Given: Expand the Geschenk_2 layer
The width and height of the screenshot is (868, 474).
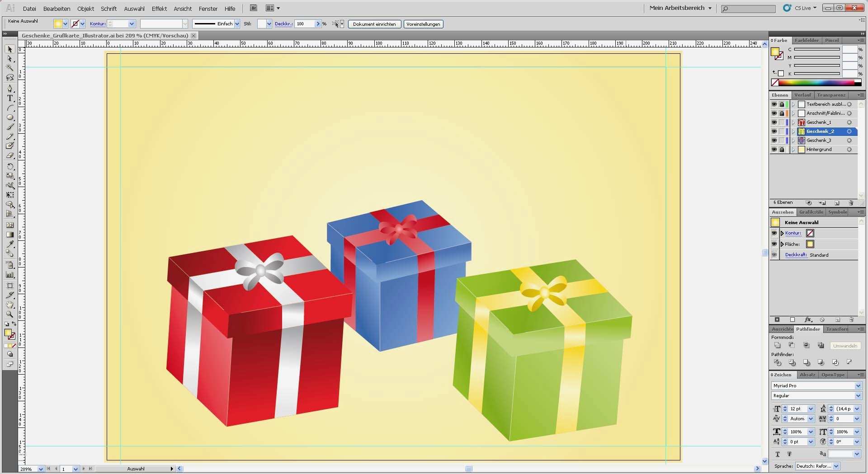Looking at the screenshot, I should pos(793,131).
